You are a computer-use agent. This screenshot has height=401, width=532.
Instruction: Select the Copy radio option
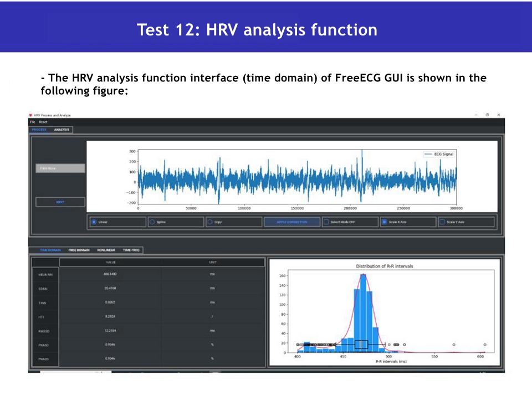210,222
